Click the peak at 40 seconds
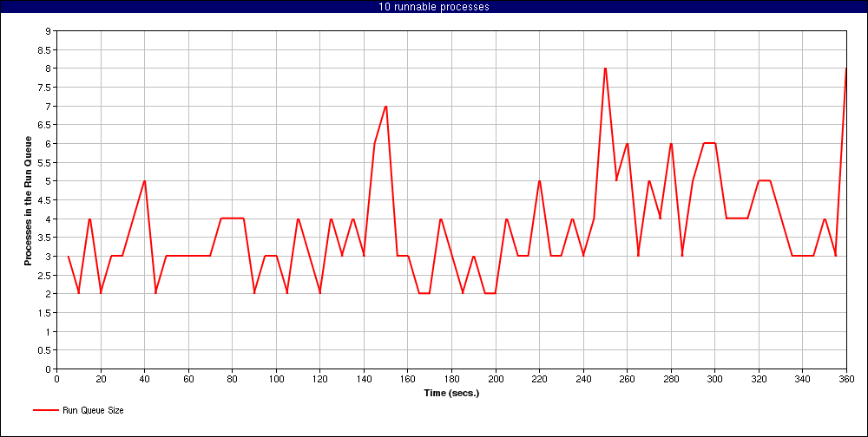 144,181
